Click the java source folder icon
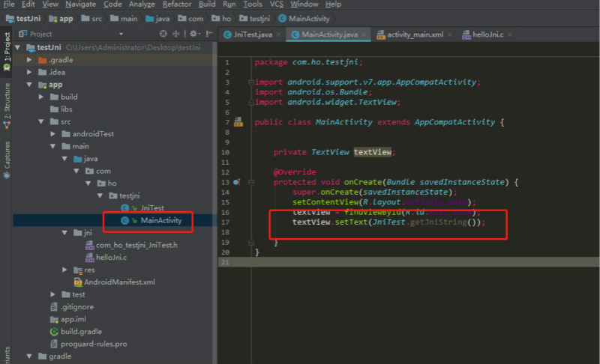The height and width of the screenshot is (364, 600). [x=78, y=159]
